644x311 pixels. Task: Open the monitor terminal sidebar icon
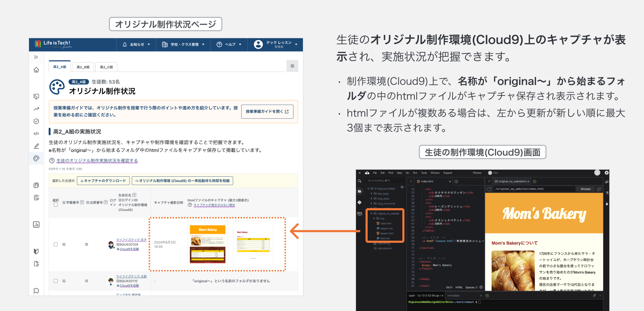pos(36,96)
